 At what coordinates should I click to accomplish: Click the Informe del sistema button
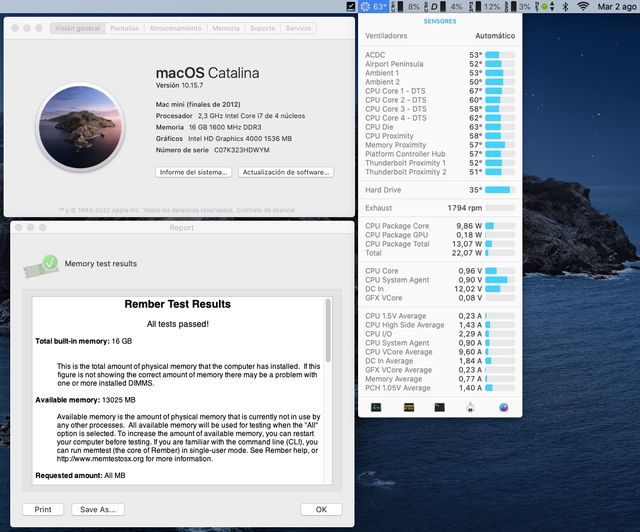pyautogui.click(x=193, y=172)
